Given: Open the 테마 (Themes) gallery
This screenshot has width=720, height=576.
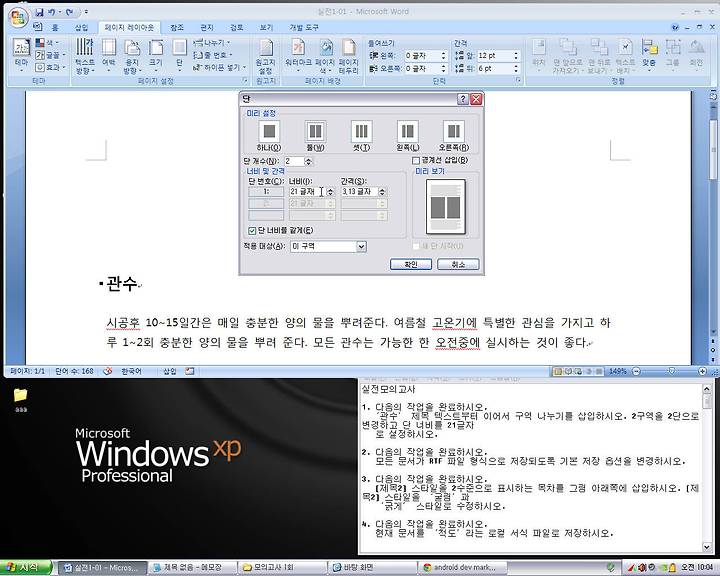Looking at the screenshot, I should point(22,56).
